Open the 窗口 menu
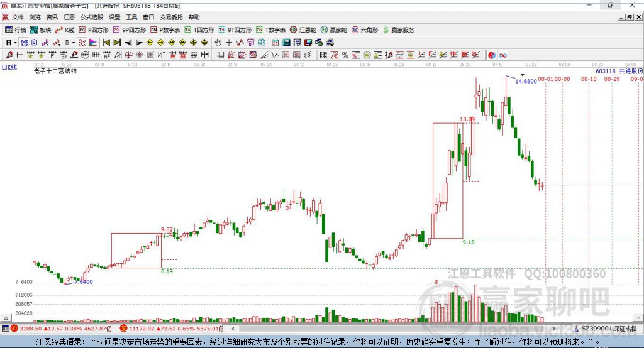 point(148,17)
